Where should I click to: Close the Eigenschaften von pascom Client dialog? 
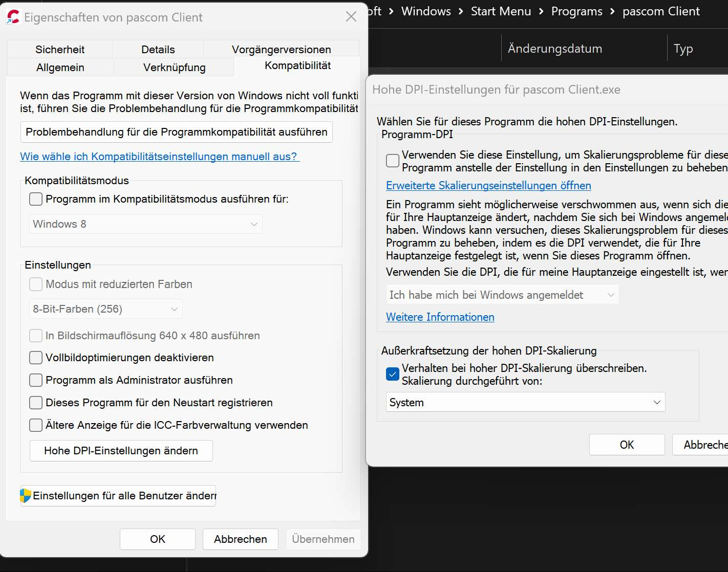point(351,16)
